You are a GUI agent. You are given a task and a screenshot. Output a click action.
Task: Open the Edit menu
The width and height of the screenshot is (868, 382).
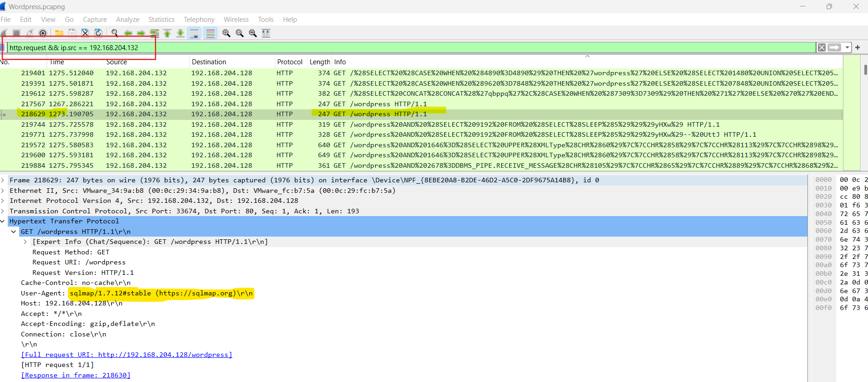click(26, 19)
